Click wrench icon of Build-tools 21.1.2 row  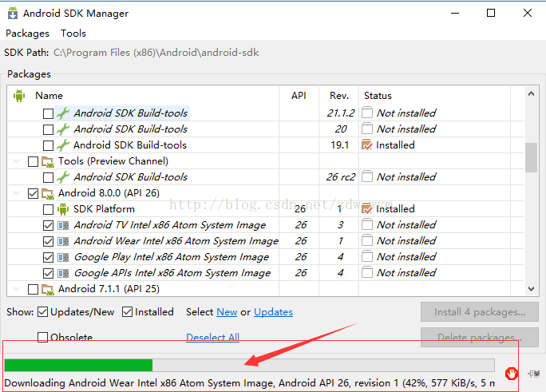(63, 113)
